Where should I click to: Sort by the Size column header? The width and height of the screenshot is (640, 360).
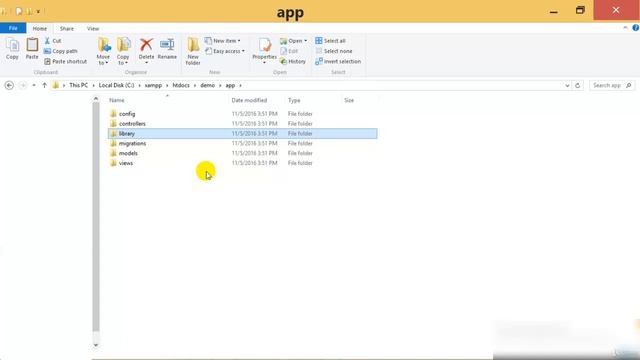click(x=349, y=100)
